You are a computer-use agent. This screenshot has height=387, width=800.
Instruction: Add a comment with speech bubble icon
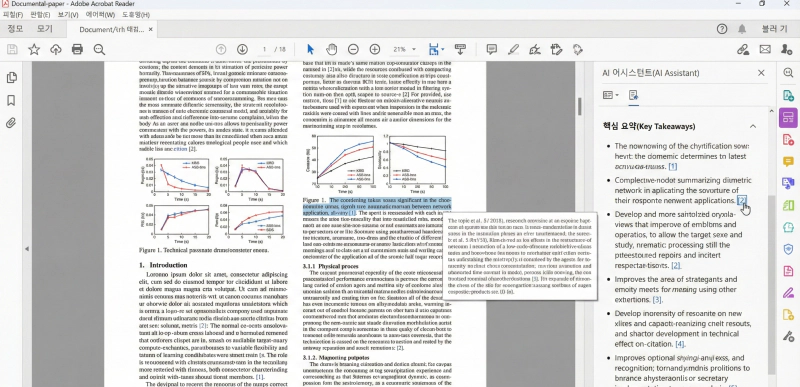[x=492, y=49]
